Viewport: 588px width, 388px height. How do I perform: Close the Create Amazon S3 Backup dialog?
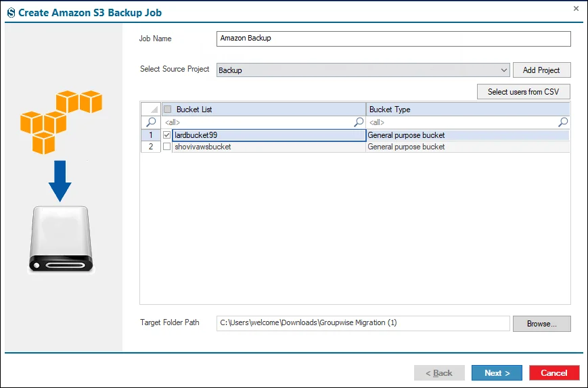point(576,8)
